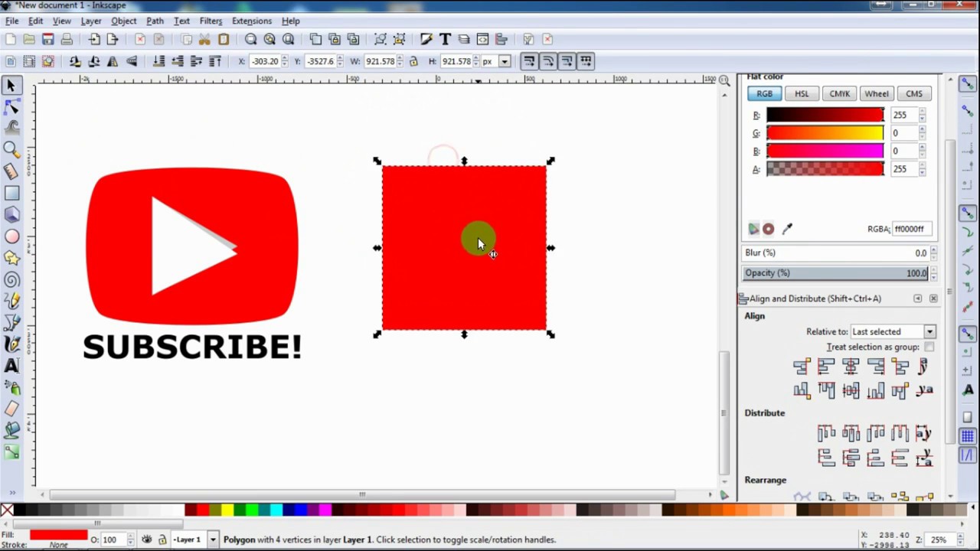Toggle move patterns with object
Viewport: 980px width, 551px height.
586,61
